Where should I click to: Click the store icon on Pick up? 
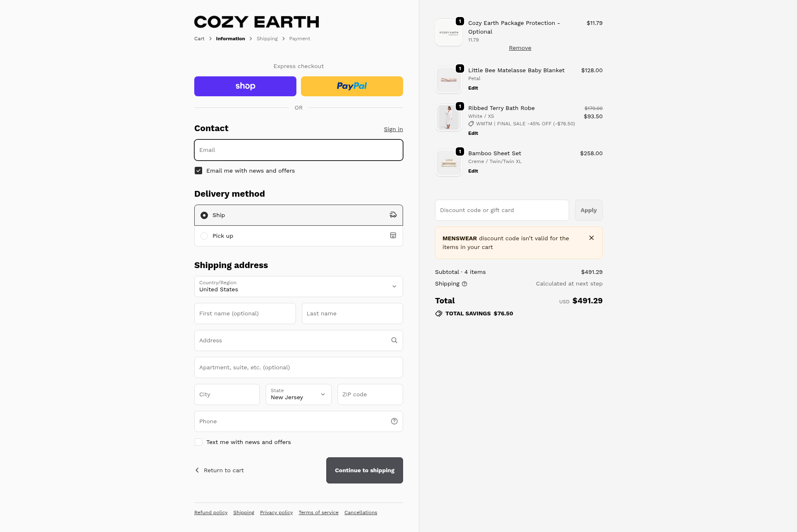pyautogui.click(x=393, y=236)
